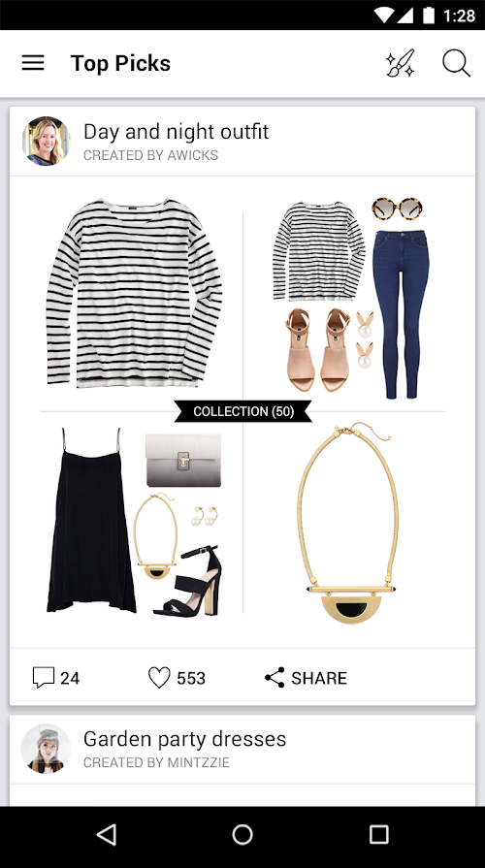The image size is (485, 868).
Task: Open the hamburger navigation menu
Action: [33, 63]
